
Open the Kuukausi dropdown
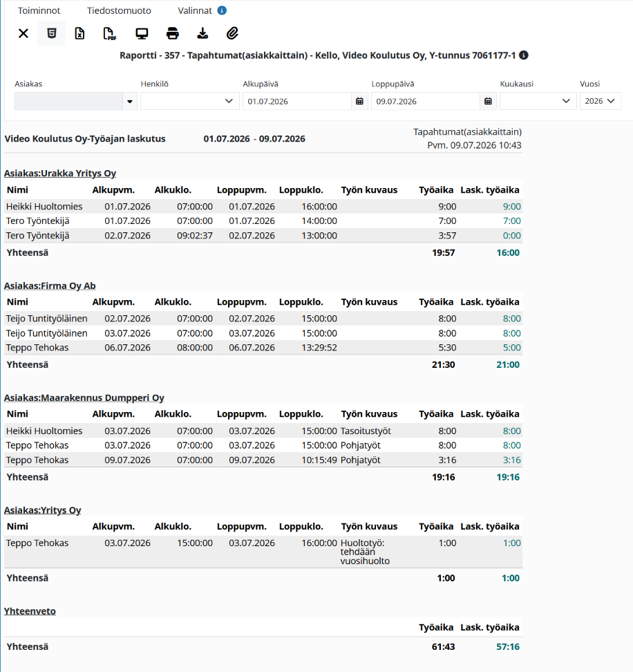[x=538, y=101]
